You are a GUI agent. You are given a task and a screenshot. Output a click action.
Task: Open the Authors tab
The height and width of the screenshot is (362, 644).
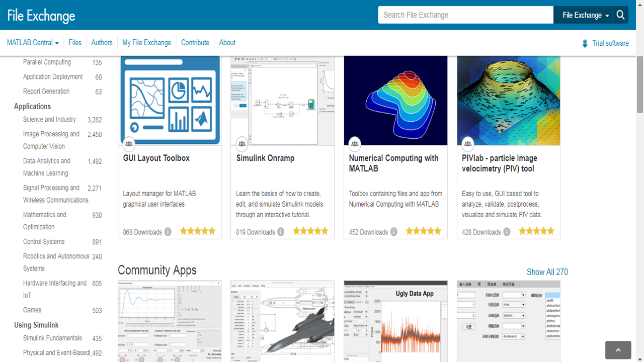[x=102, y=43]
